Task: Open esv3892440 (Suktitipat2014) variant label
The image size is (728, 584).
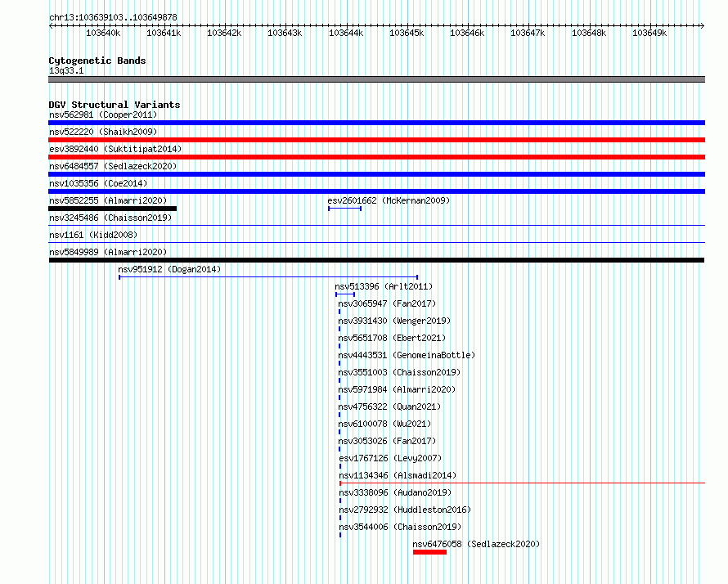Action: (115, 149)
